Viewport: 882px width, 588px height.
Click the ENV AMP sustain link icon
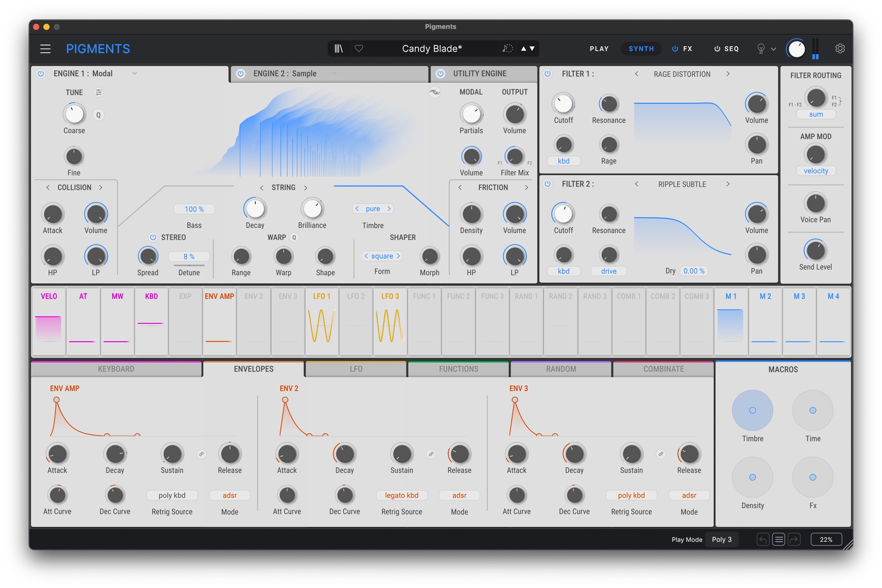pos(201,454)
